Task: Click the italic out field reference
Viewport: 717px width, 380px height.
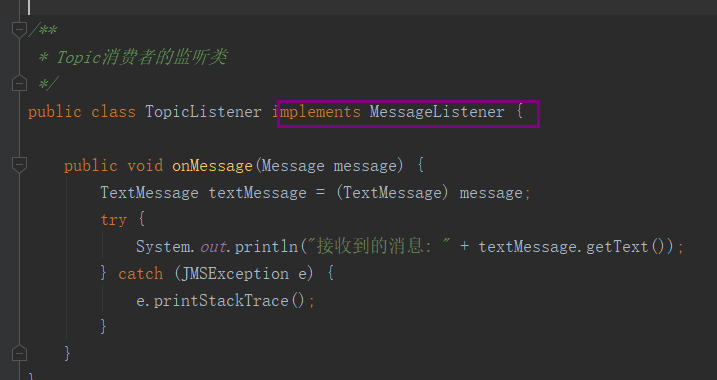Action: 213,247
